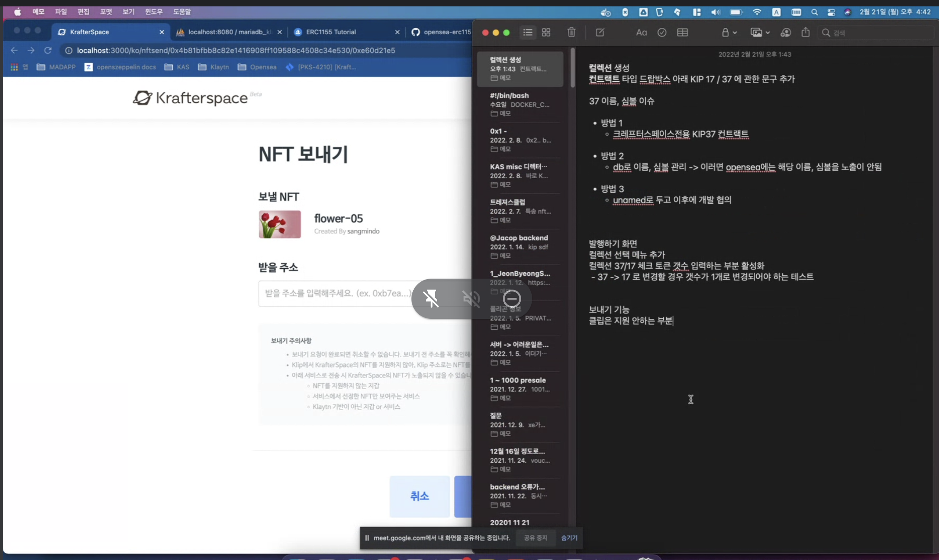Click 숨기기 on the screen-share bar

[569, 538]
